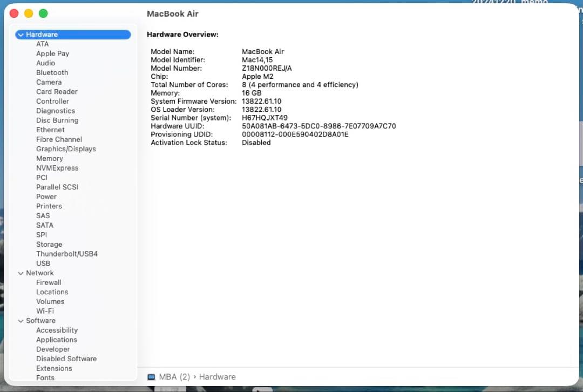Select Firewall under Network
Image resolution: width=583 pixels, height=392 pixels.
coord(49,282)
